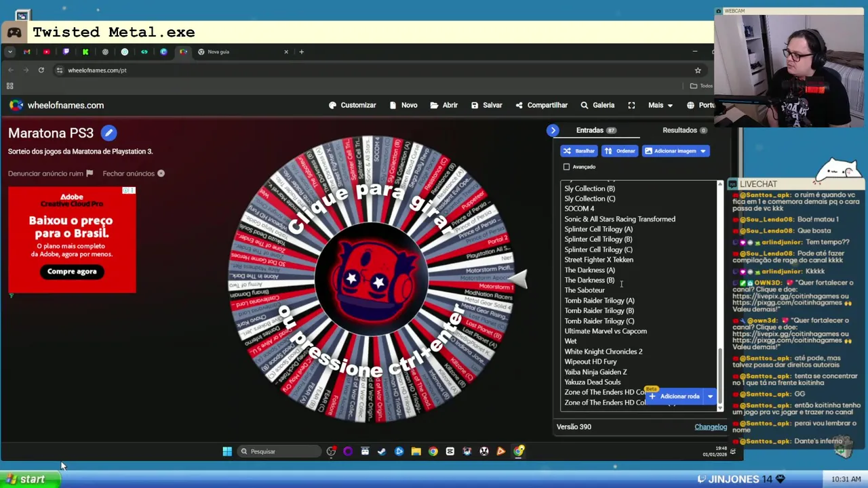Click the Versão 390 text
Screen dimensions: 868x488
click(574, 427)
